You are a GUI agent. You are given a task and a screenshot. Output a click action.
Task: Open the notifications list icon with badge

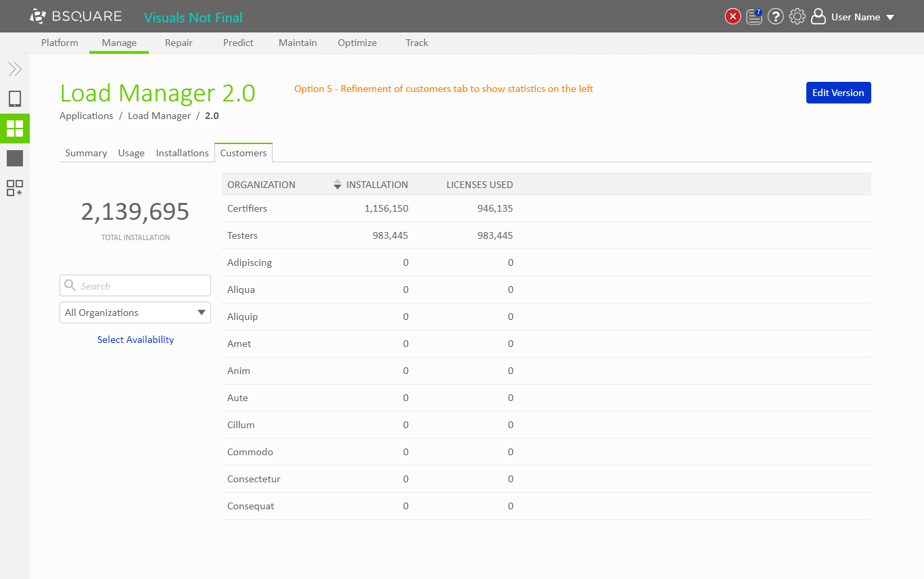[754, 17]
